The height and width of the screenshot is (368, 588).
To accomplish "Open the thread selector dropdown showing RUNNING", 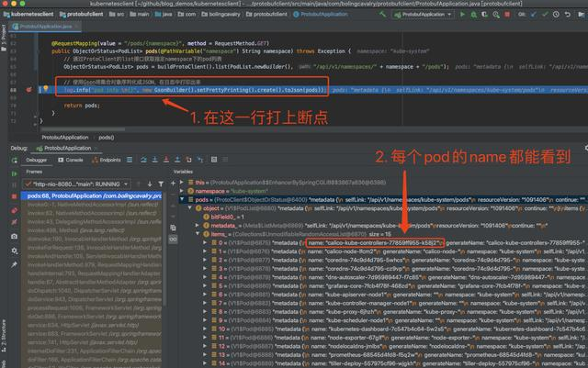I will pos(76,184).
